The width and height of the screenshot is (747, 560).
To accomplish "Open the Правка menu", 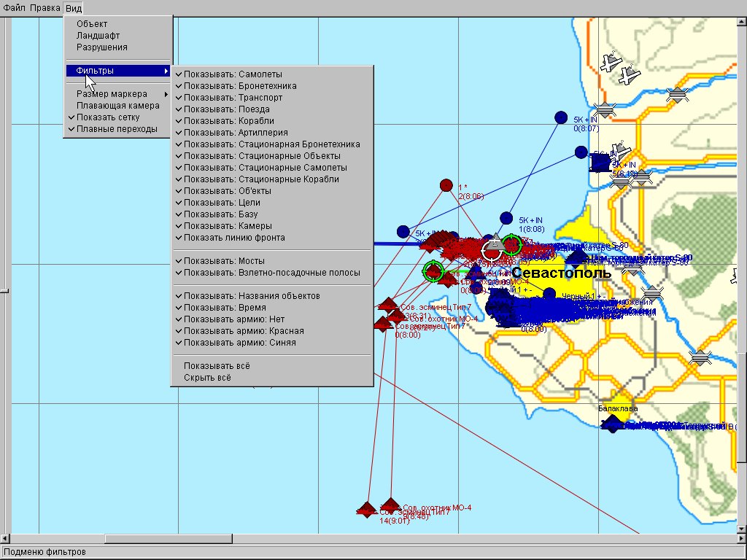I will point(44,8).
